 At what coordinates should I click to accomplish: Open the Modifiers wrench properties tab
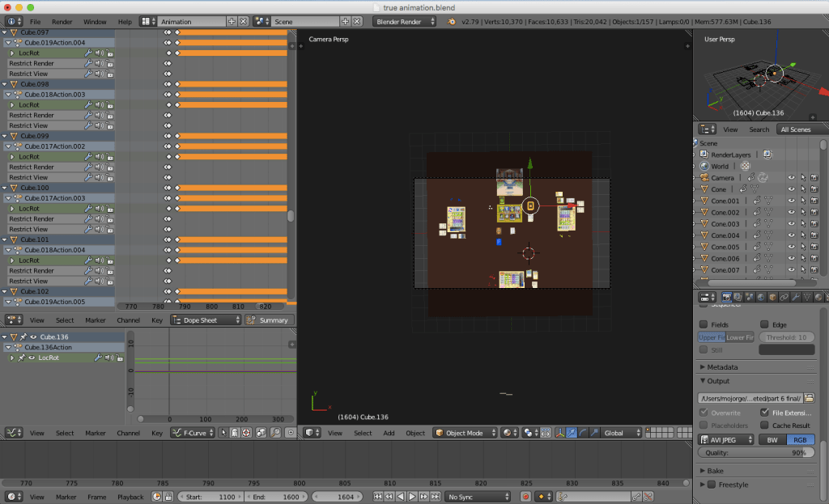(796, 298)
